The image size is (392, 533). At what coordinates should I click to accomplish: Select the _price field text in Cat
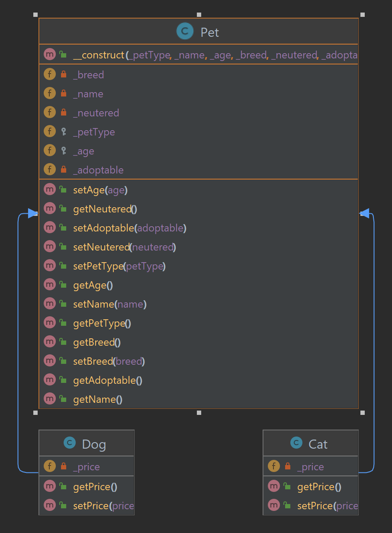pyautogui.click(x=311, y=467)
